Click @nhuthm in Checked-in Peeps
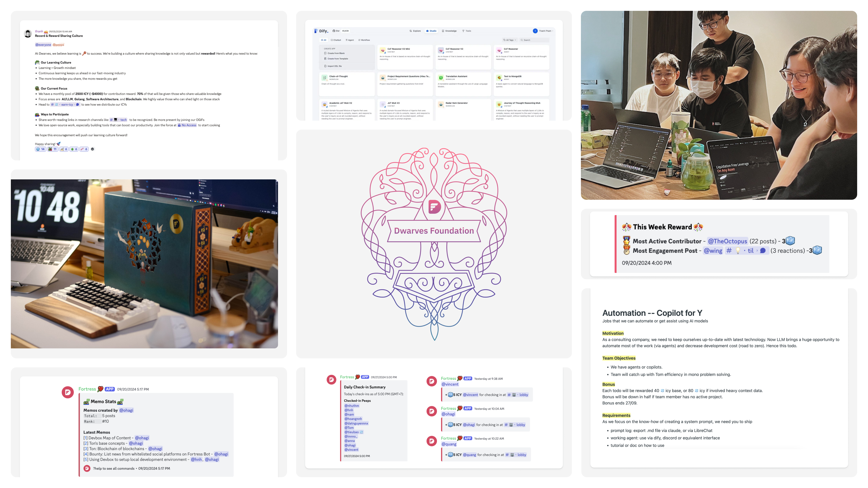Image resolution: width=868 pixels, height=488 pixels. click(351, 406)
